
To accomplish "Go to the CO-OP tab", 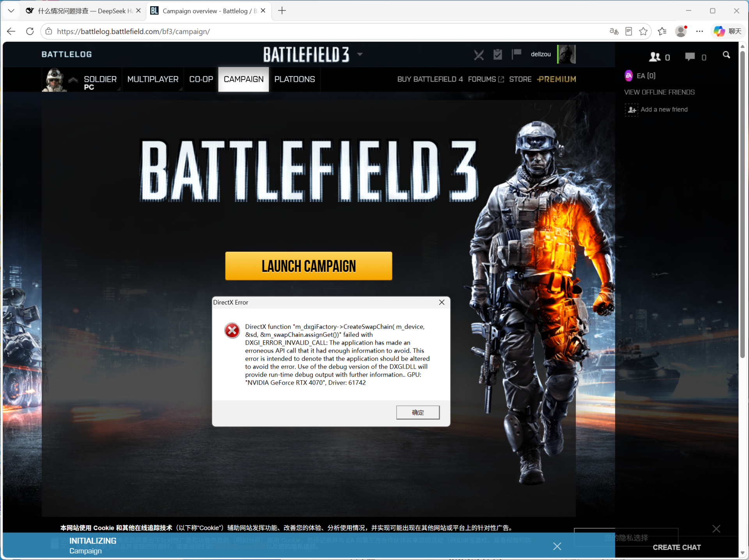I will tap(201, 79).
